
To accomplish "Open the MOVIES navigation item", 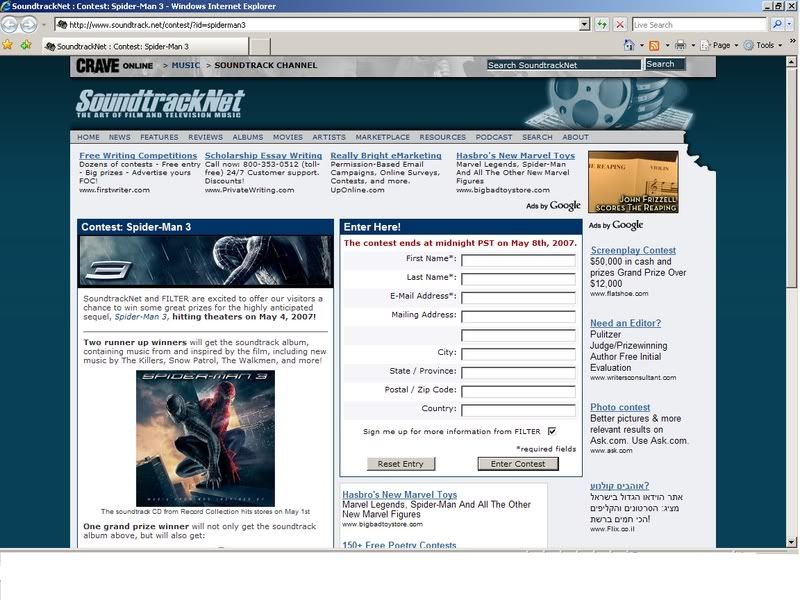I will click(288, 137).
